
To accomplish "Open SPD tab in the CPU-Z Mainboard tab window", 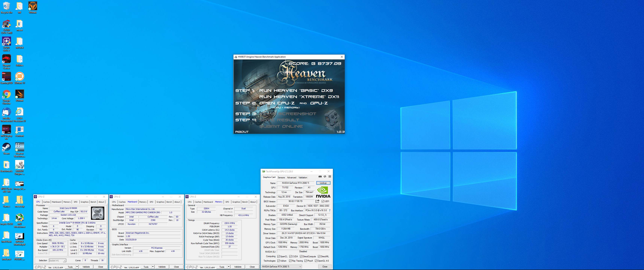I will click(151, 202).
